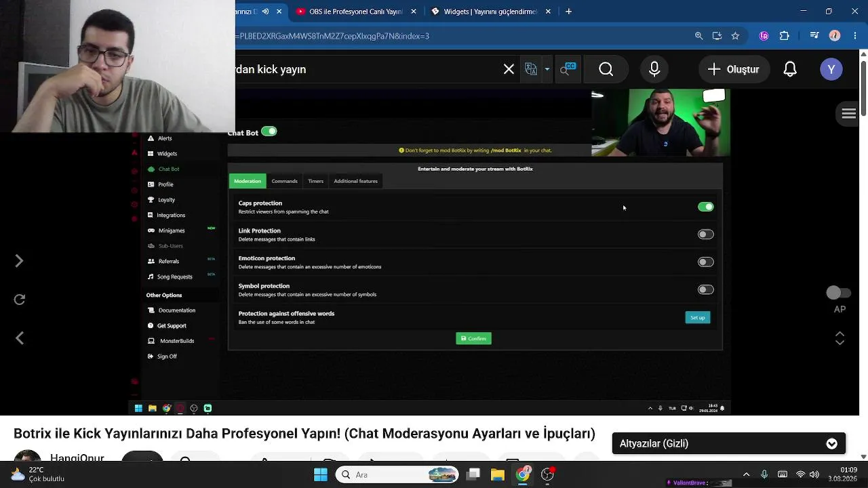Viewport: 868px width, 488px height.
Task: Show hidden system tray icons
Action: (746, 474)
